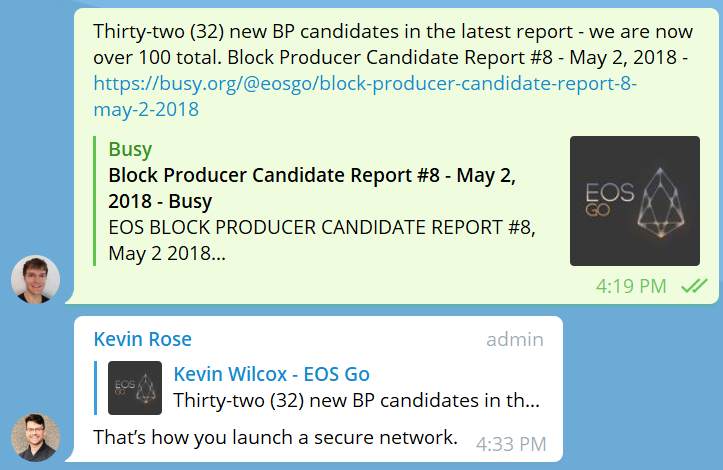723x470 pixels.
Task: Click the blue vertical reply quote bar
Action: [x=95, y=388]
